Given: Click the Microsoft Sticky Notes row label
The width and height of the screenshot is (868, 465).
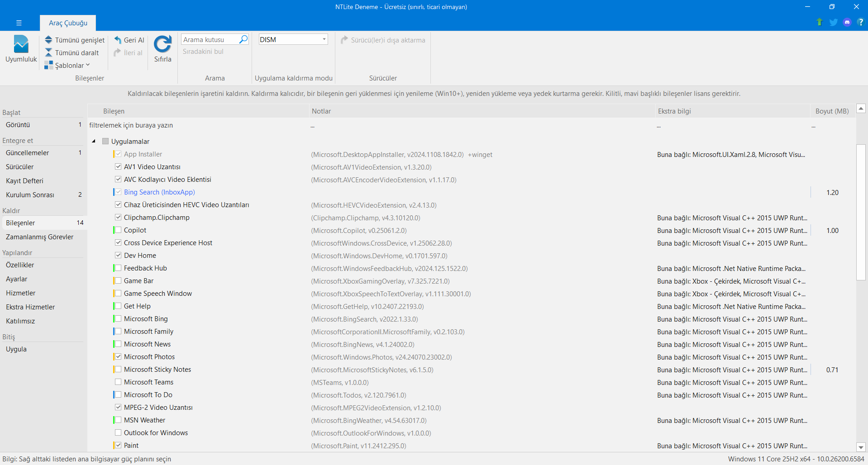Looking at the screenshot, I should (x=157, y=370).
